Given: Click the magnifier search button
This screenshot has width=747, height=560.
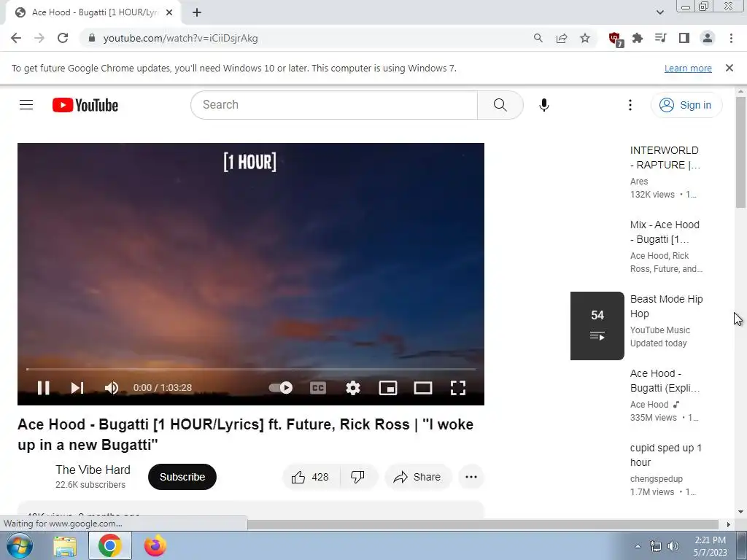Looking at the screenshot, I should point(500,105).
